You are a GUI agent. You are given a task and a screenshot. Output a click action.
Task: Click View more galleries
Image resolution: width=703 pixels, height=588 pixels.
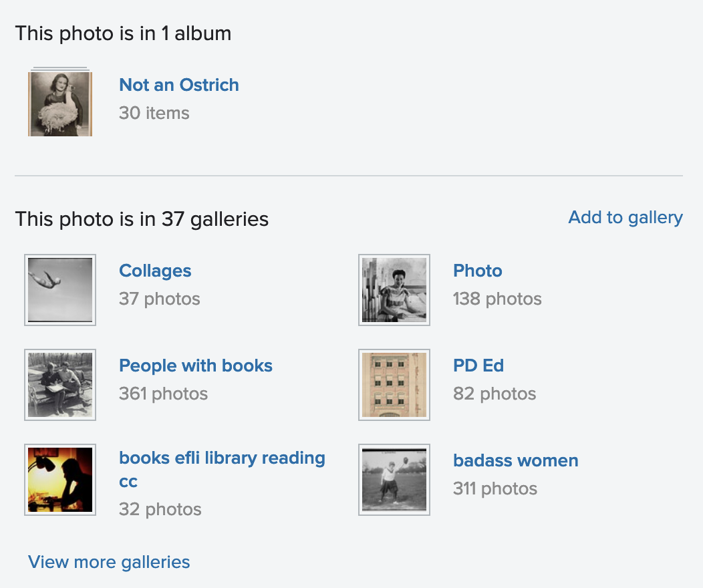click(x=108, y=562)
